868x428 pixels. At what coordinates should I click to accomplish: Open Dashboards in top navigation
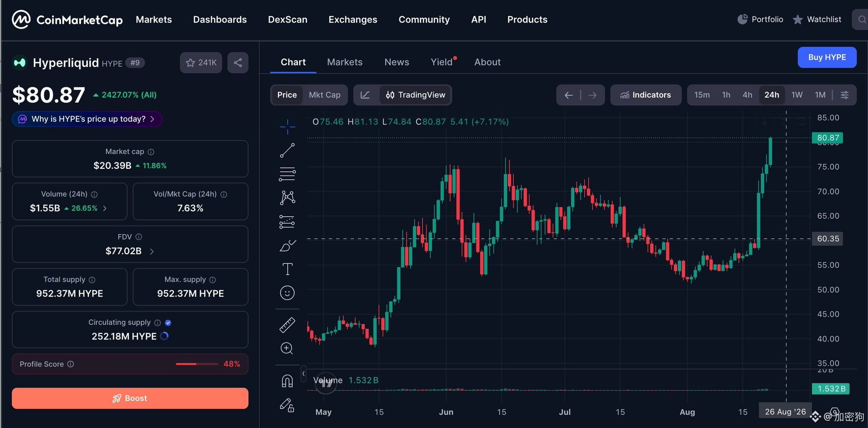tap(220, 20)
